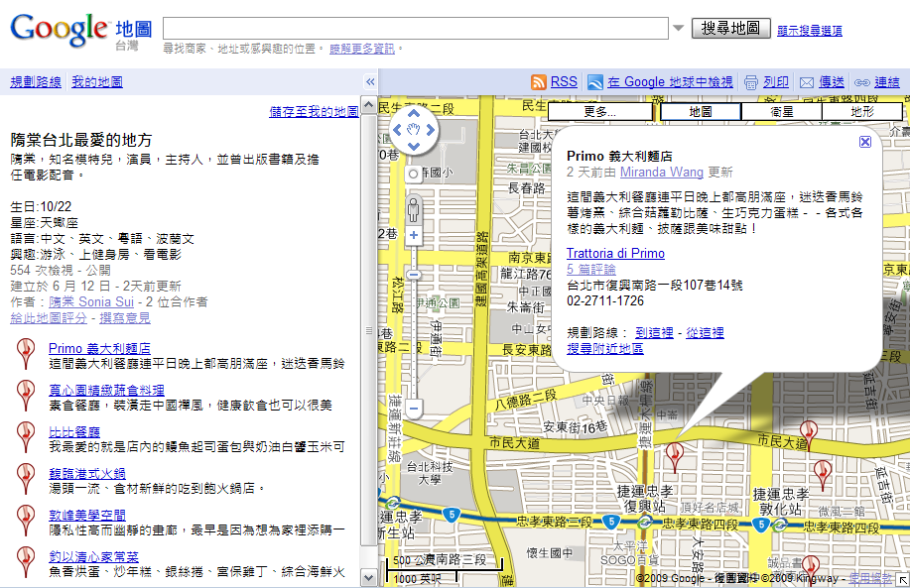Open the 更多... map layers menu
The width and height of the screenshot is (910, 588).
coord(600,111)
